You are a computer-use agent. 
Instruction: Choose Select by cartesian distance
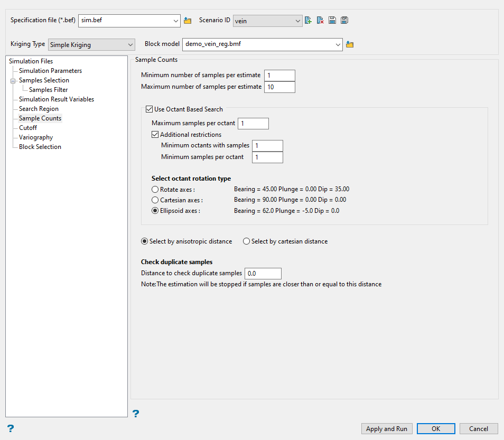[246, 241]
